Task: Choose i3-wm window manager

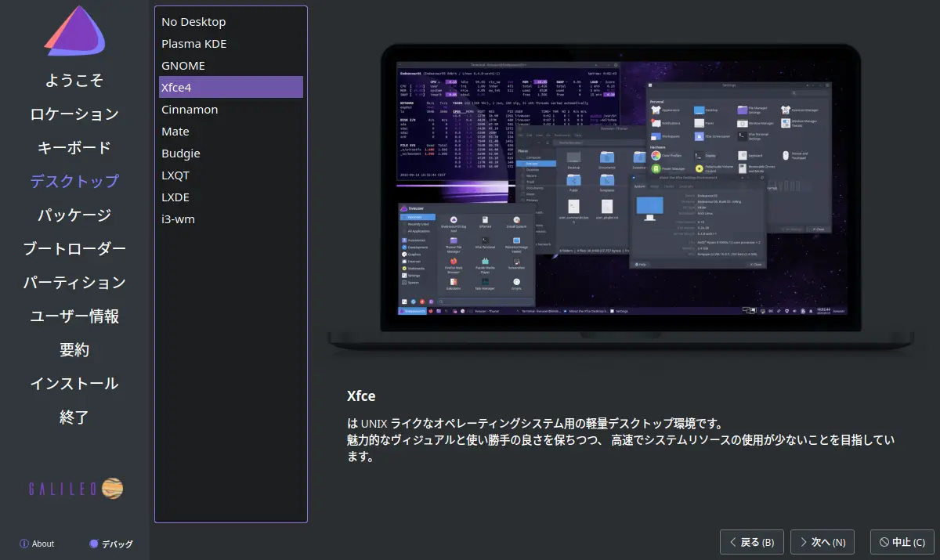Action: coord(178,219)
